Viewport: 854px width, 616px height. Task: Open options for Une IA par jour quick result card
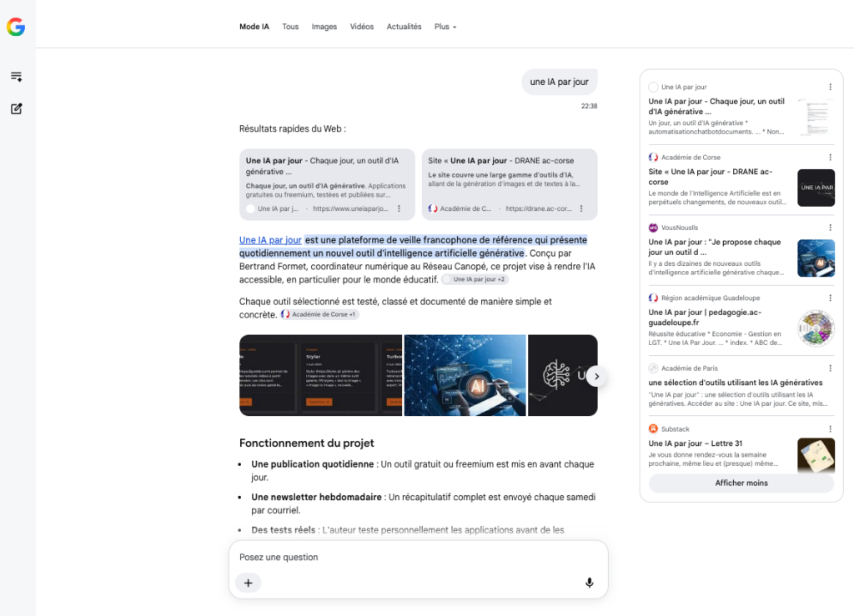coord(399,208)
